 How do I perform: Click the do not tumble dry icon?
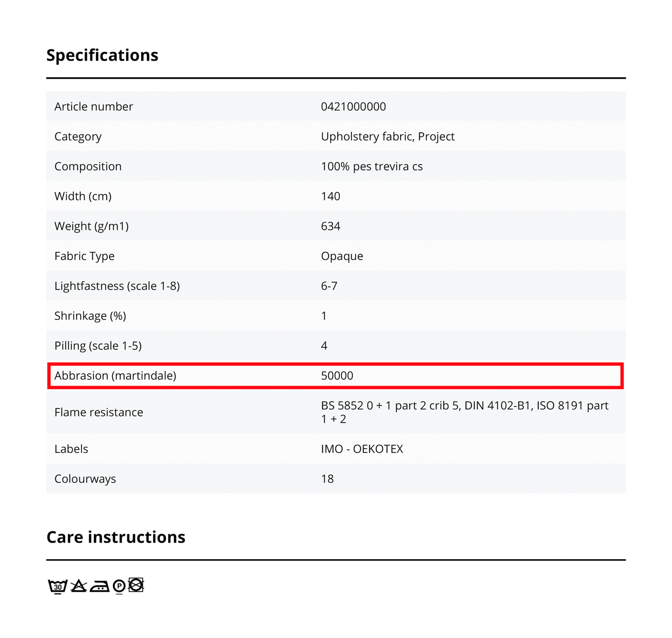click(x=136, y=585)
